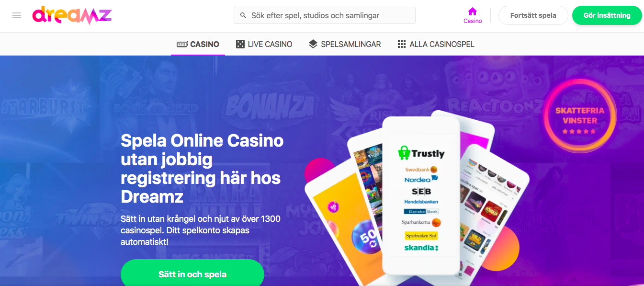
Task: Click the Gör insättning button
Action: pyautogui.click(x=607, y=15)
